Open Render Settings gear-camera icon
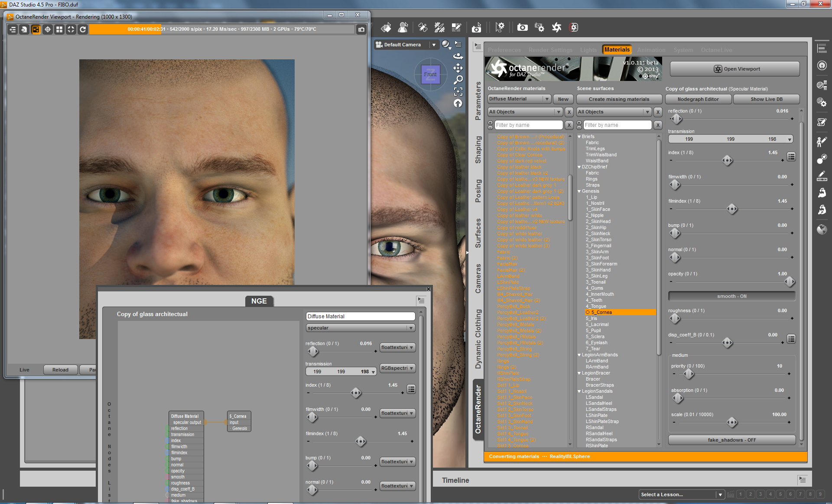The width and height of the screenshot is (832, 504). pyautogui.click(x=539, y=28)
